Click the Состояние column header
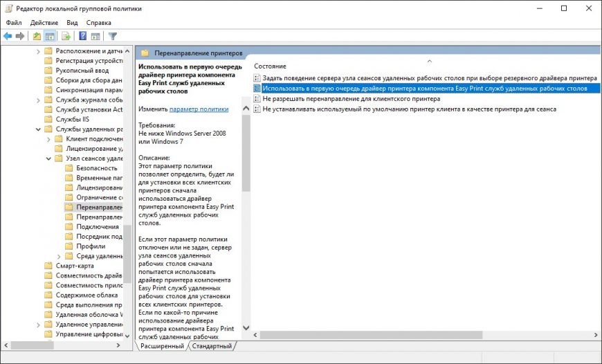602x364 pixels. (270, 66)
